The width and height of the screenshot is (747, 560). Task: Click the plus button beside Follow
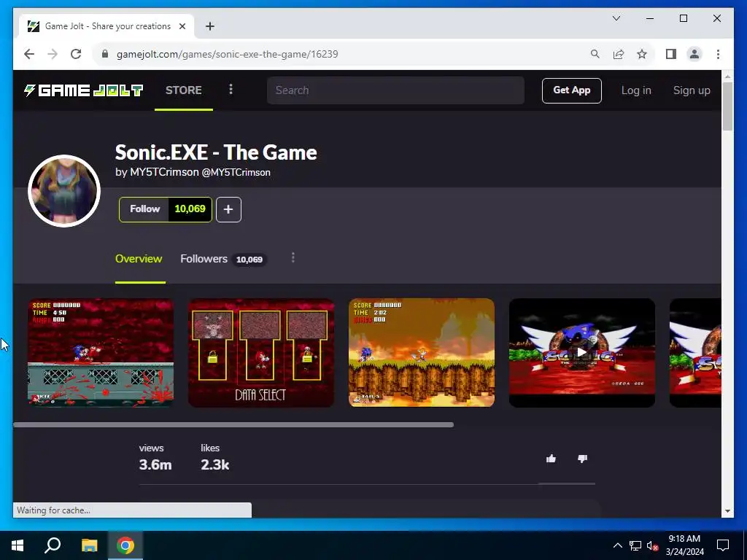coord(228,209)
